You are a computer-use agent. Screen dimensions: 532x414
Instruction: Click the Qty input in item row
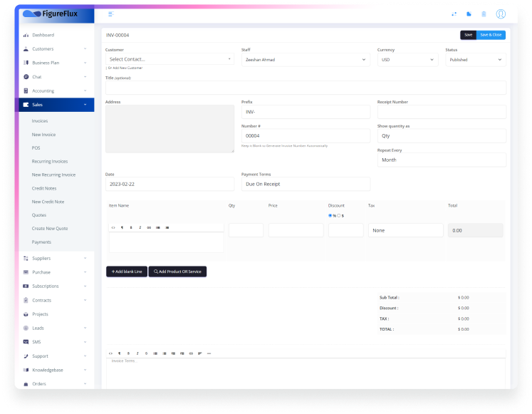pos(246,230)
